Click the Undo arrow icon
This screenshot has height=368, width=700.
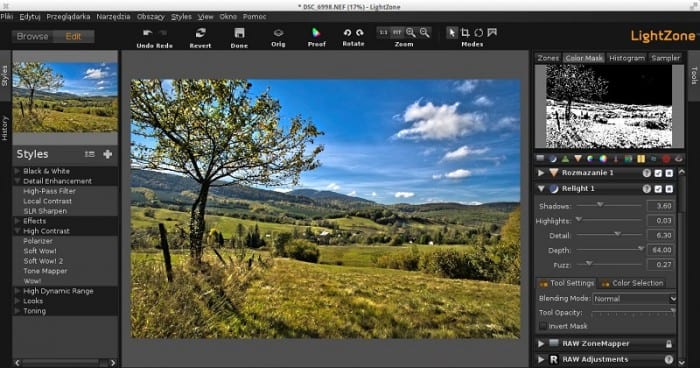[x=147, y=33]
